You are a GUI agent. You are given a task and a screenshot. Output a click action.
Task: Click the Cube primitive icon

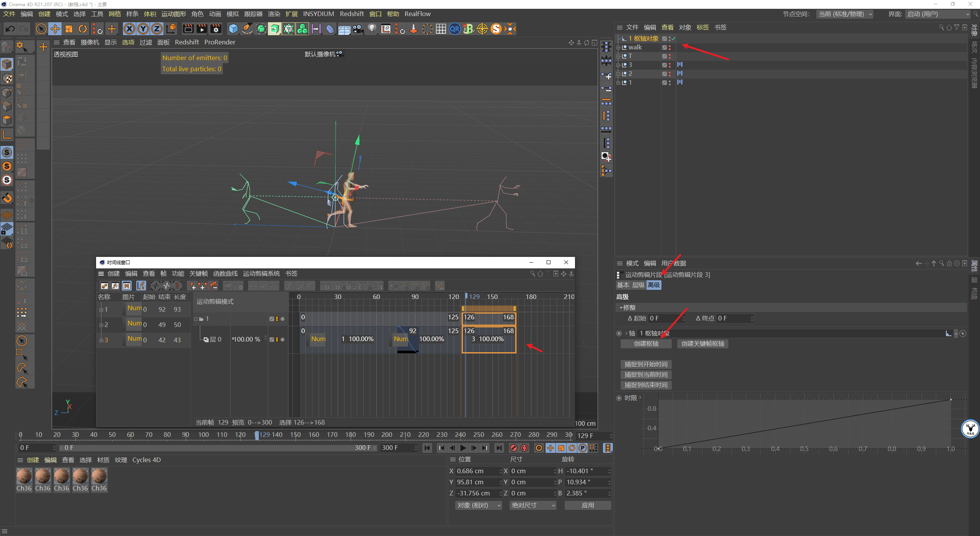[233, 29]
